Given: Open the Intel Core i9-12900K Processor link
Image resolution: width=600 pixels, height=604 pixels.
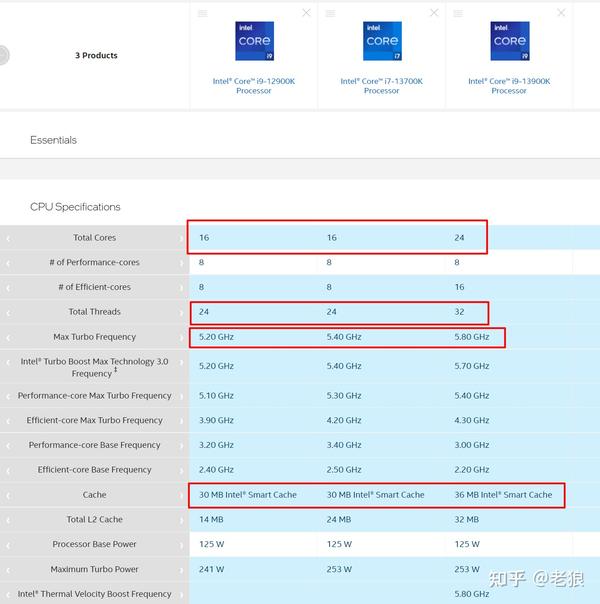Looking at the screenshot, I should point(254,86).
